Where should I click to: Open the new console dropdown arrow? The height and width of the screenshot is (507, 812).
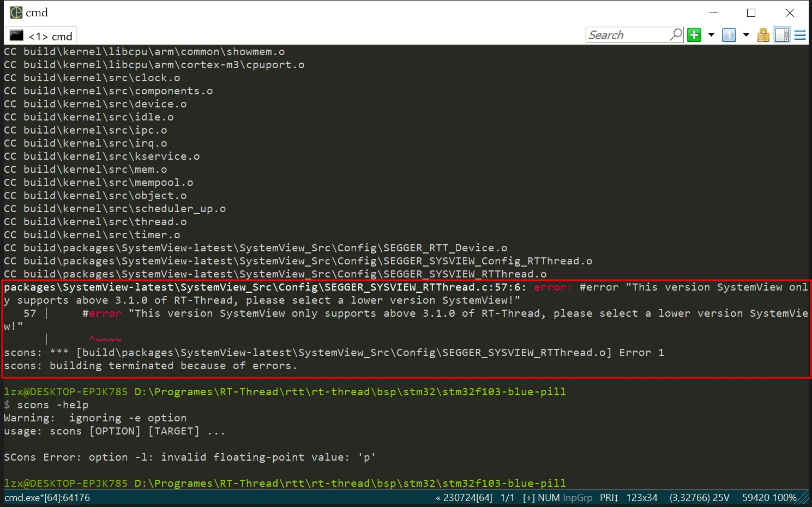point(711,35)
